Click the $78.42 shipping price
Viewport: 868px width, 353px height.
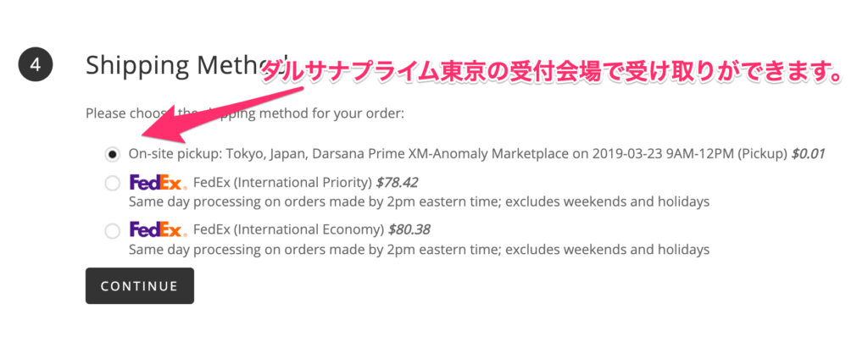397,183
